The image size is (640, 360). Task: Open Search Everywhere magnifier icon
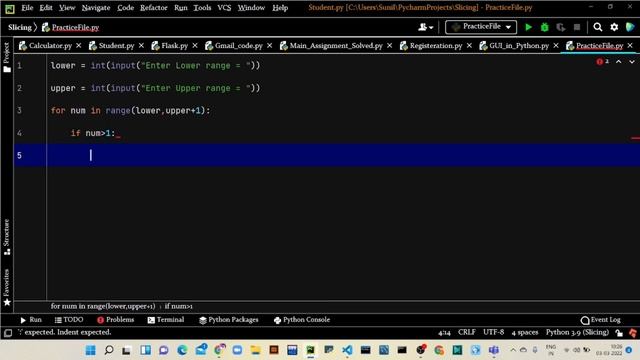pyautogui.click(x=598, y=27)
